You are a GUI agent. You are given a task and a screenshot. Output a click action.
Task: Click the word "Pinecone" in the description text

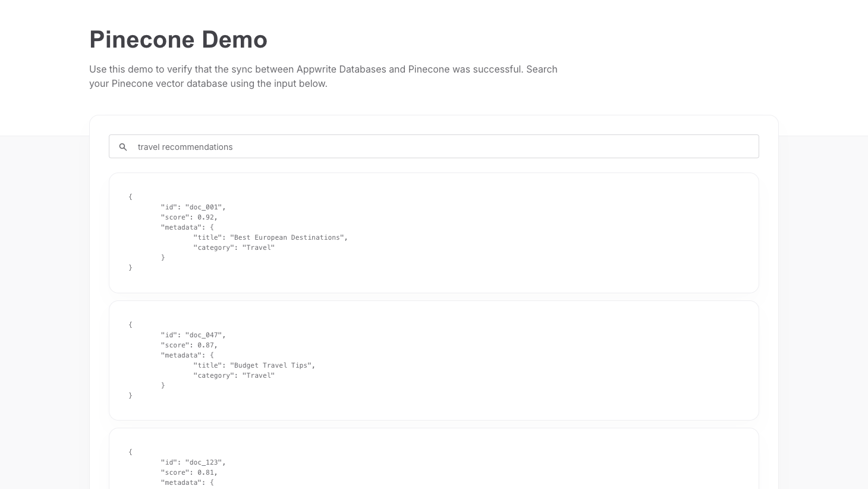click(x=426, y=69)
